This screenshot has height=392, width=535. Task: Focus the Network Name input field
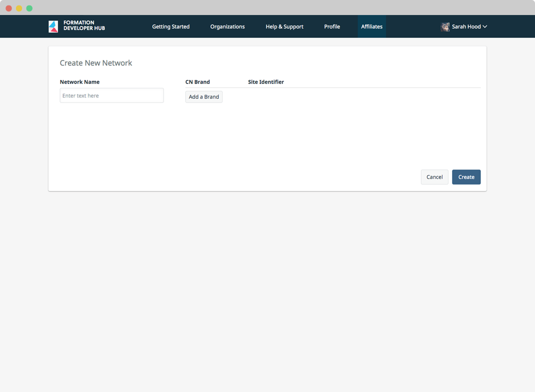click(x=111, y=95)
